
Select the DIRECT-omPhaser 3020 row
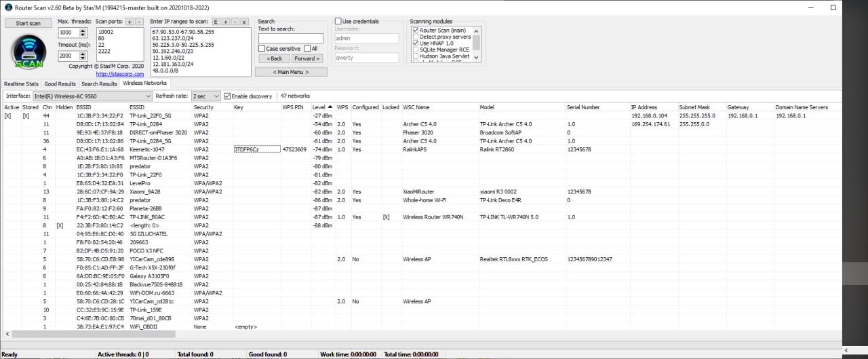tap(420, 132)
